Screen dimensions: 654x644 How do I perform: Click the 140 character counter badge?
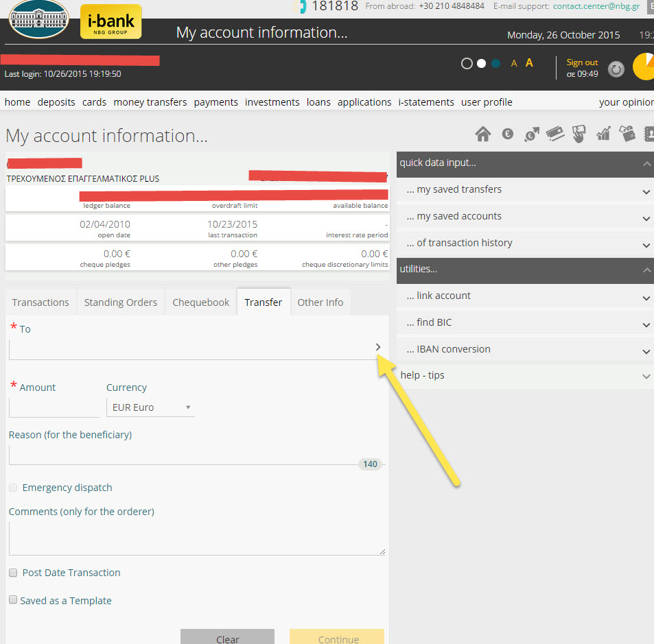point(370,464)
